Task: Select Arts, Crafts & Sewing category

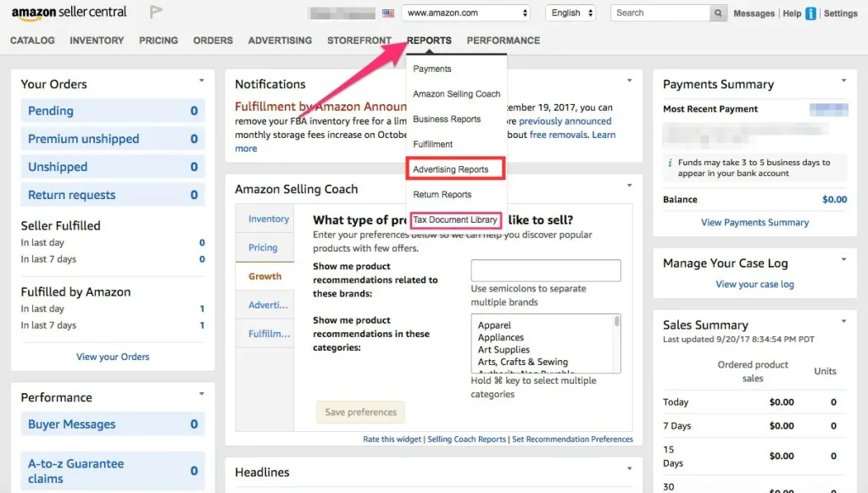Action: pos(523,362)
